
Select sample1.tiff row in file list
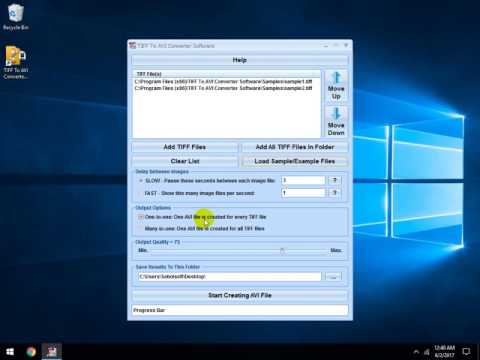(223, 81)
